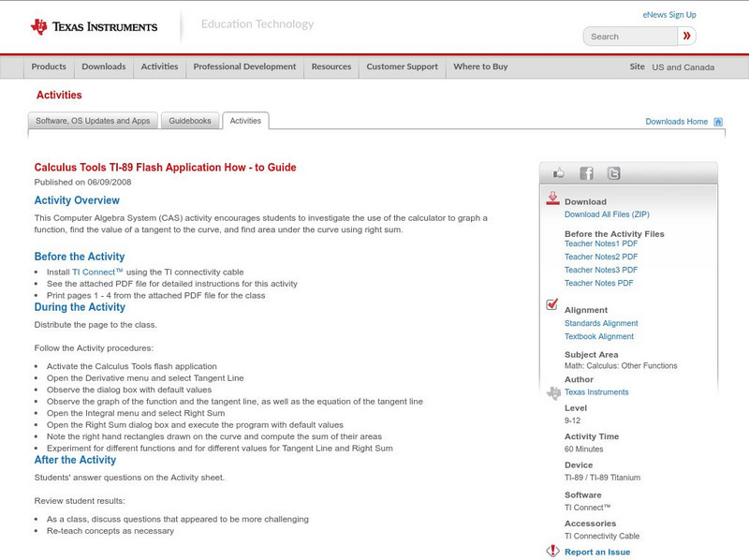This screenshot has height=560, width=749.
Task: Open the Downloads menu
Action: pyautogui.click(x=104, y=66)
